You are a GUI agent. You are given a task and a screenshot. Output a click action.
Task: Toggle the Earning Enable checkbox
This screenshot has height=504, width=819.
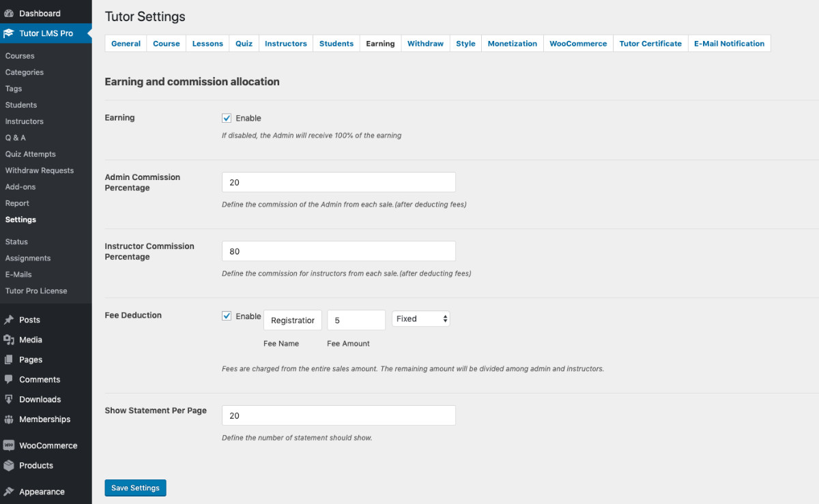pyautogui.click(x=227, y=118)
